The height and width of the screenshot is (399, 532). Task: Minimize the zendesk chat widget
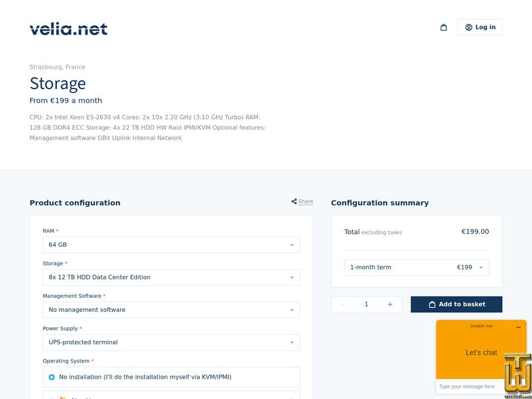[x=519, y=327]
